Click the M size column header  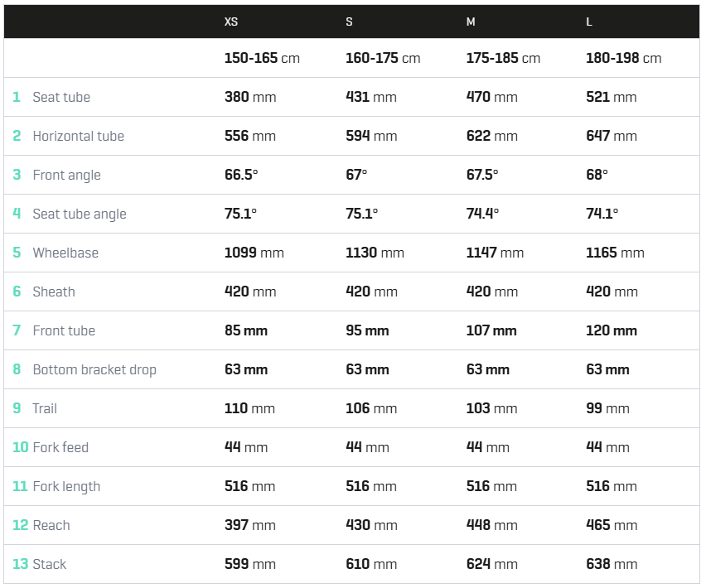(471, 22)
